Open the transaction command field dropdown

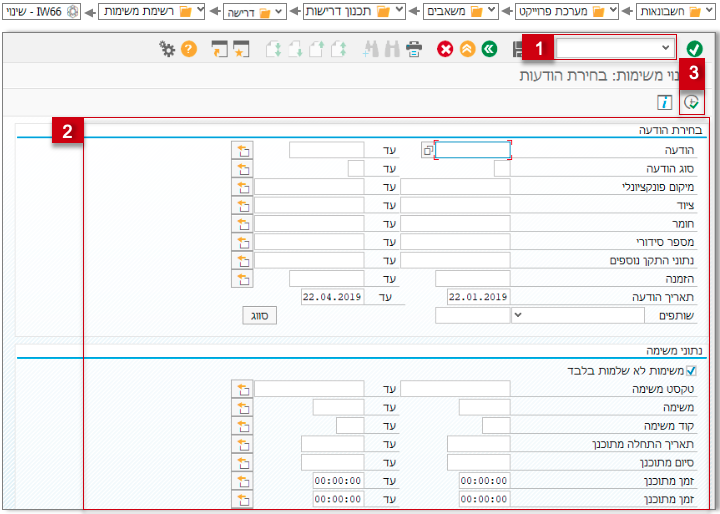pos(666,48)
